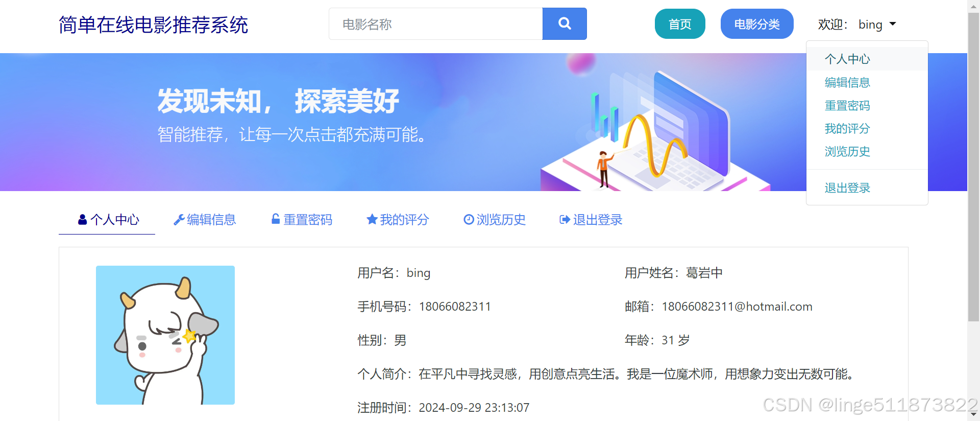Click the 性别: 男 text
This screenshot has width=980, height=421.
(382, 340)
